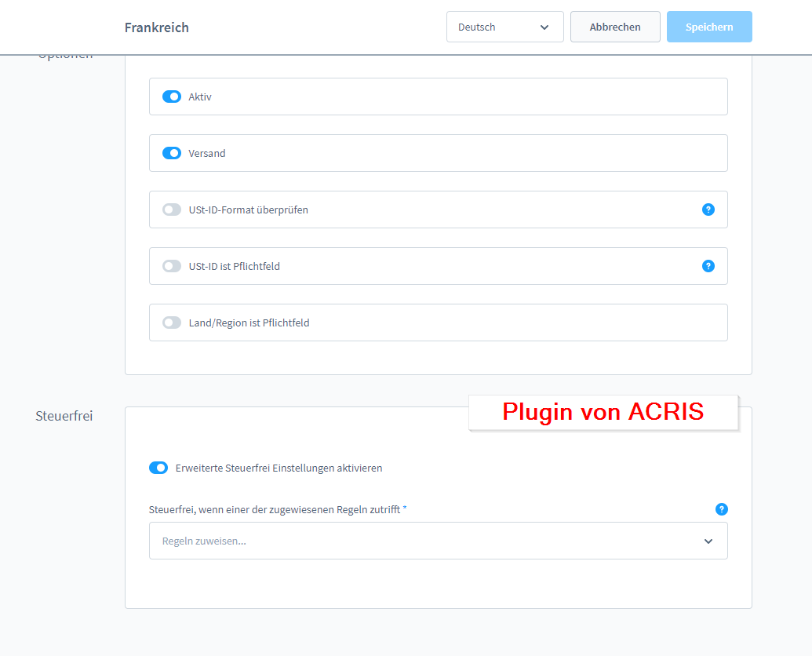This screenshot has width=812, height=656.
Task: Click the 'Land/Region ist Pflichtfeld' label text
Action: click(x=249, y=323)
